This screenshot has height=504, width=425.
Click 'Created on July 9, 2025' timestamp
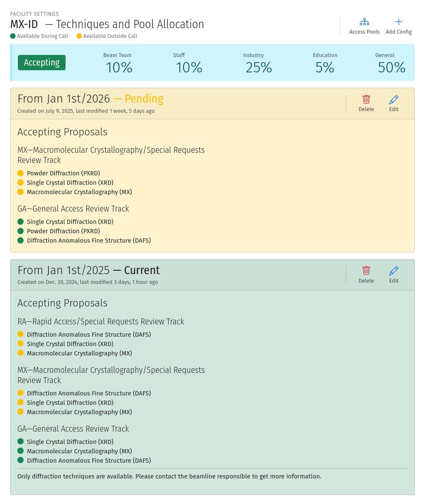(x=45, y=111)
